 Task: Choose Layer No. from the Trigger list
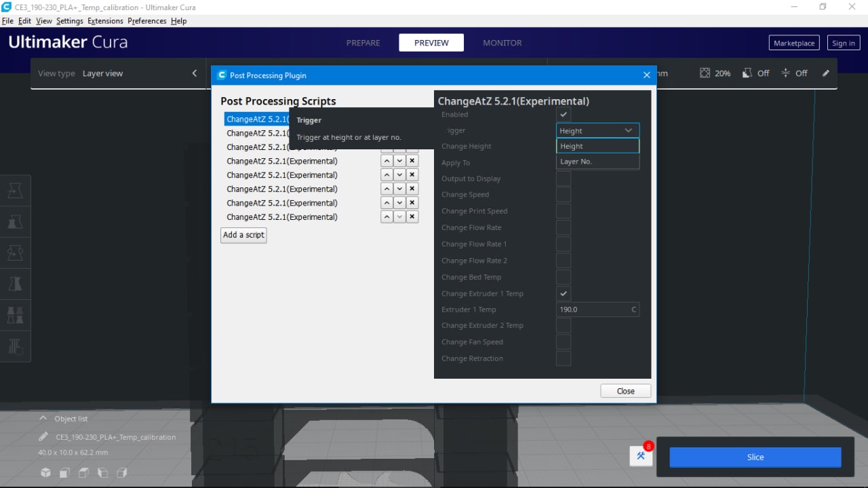pyautogui.click(x=597, y=162)
